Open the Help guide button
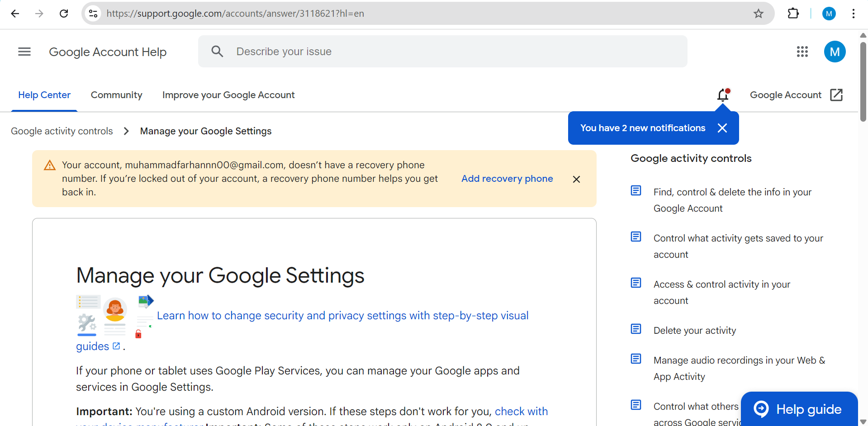The image size is (868, 426). pos(799,409)
